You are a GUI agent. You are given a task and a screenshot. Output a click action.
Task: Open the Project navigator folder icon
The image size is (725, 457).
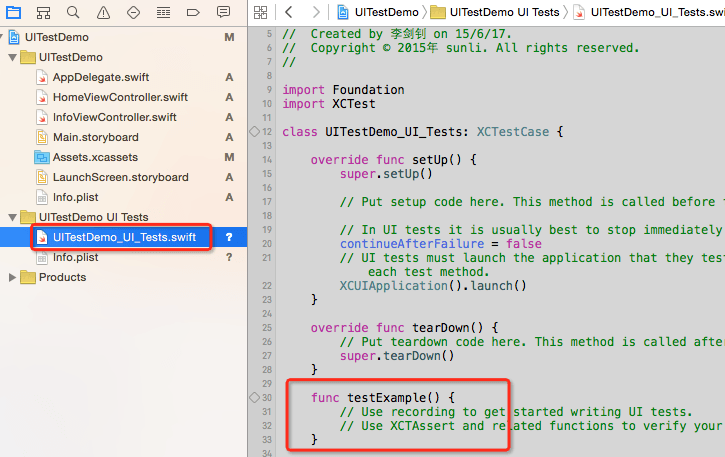[13, 12]
